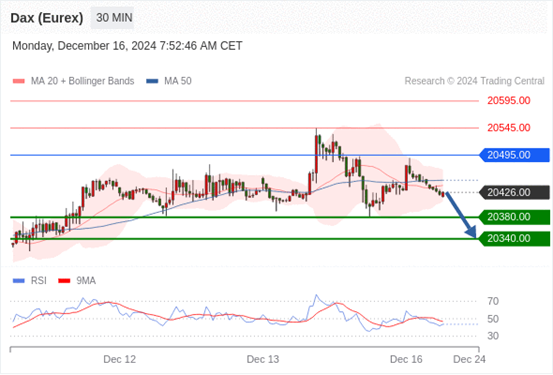Click the MA 50 blue legend swatch
This screenshot has width=553, height=375.
pos(152,81)
